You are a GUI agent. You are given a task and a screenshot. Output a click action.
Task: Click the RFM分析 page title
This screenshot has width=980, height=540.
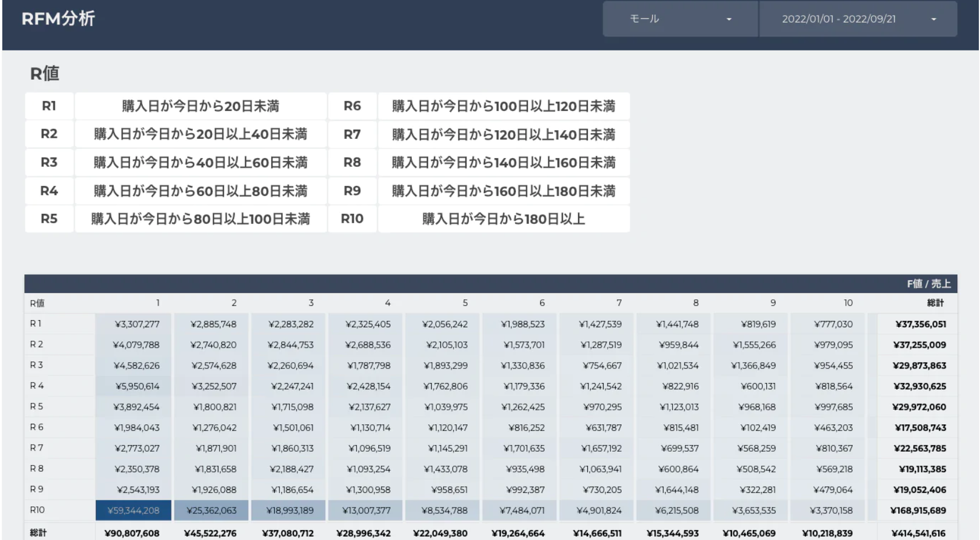pos(58,19)
